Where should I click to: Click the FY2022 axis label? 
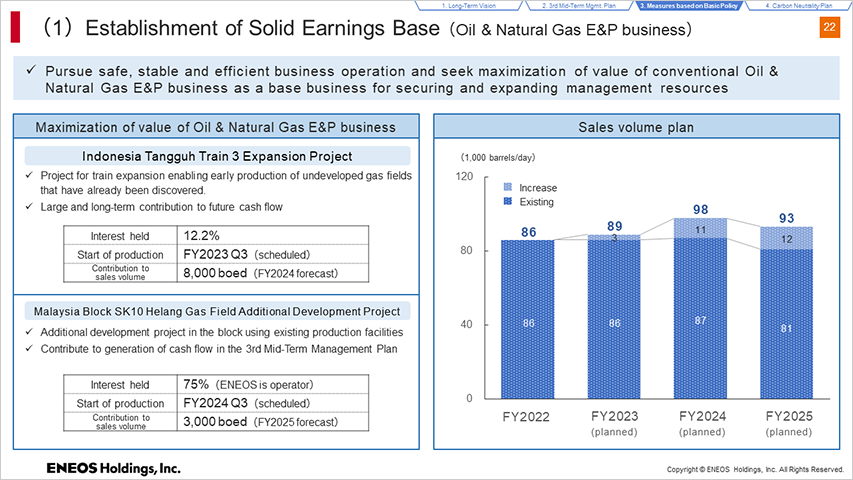tap(526, 417)
